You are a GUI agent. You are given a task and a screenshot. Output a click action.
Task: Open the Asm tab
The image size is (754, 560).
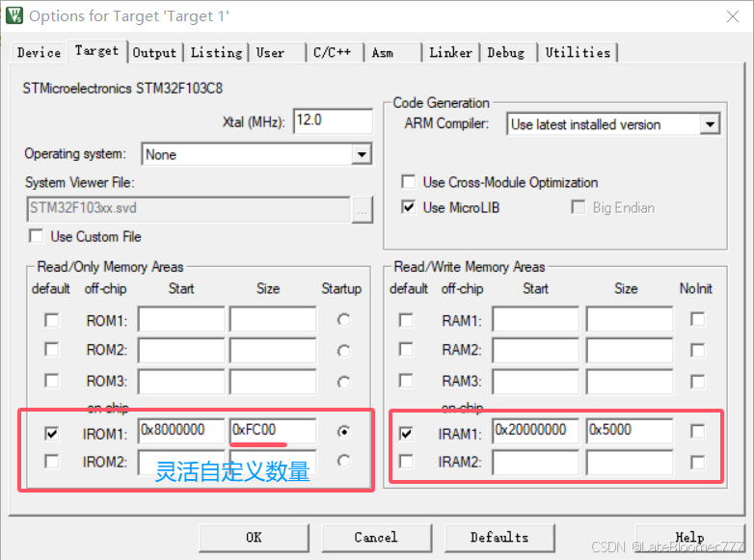[383, 52]
